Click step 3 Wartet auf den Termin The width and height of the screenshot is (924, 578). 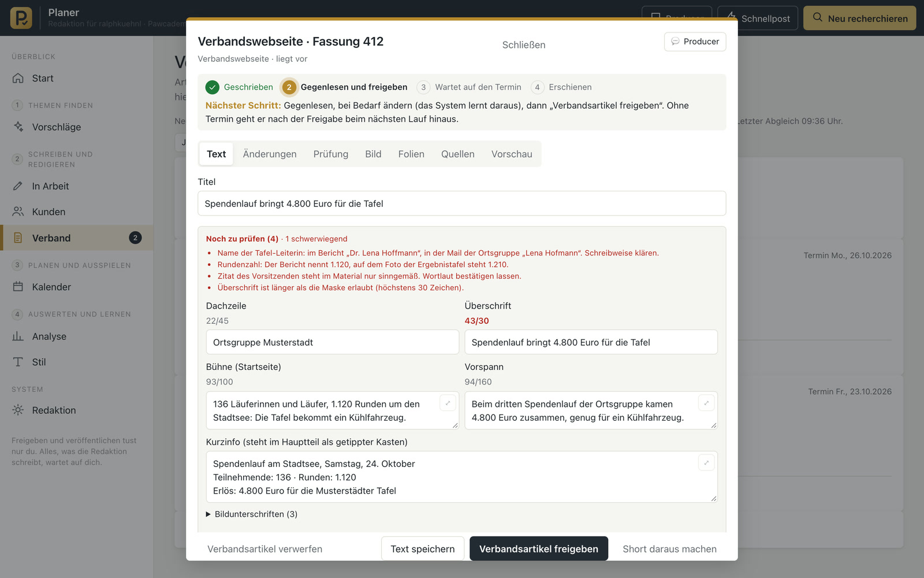(x=468, y=87)
